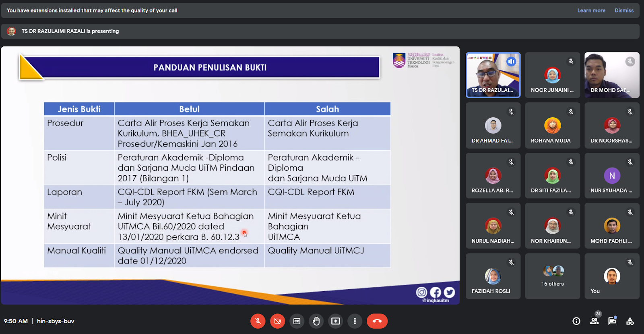
Task: Raise your hand
Action: pyautogui.click(x=316, y=321)
